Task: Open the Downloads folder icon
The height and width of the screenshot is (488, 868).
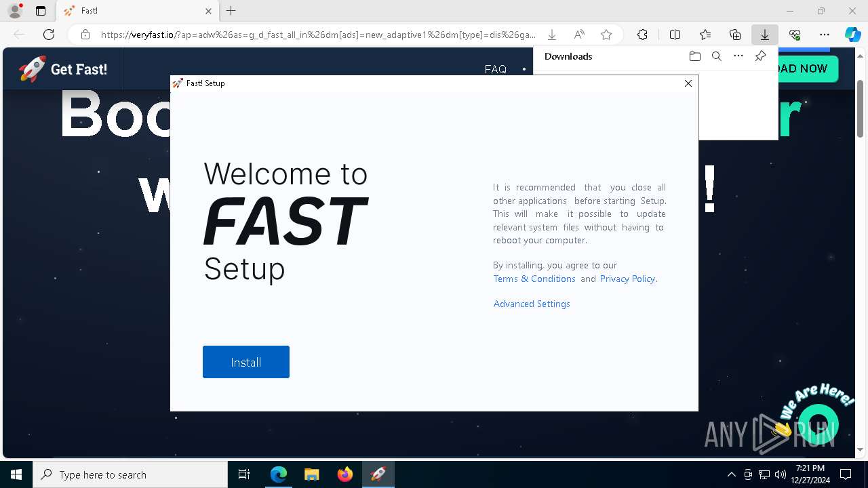Action: coord(694,56)
